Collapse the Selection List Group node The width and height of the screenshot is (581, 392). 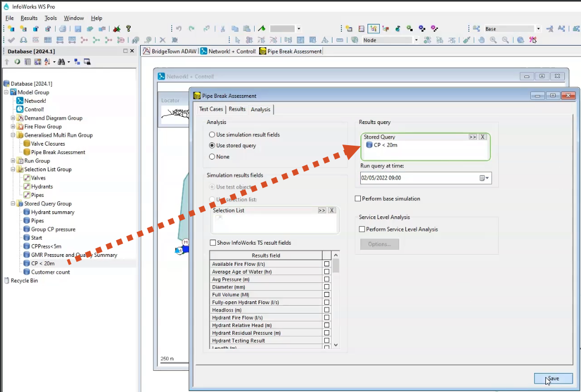[13, 170]
